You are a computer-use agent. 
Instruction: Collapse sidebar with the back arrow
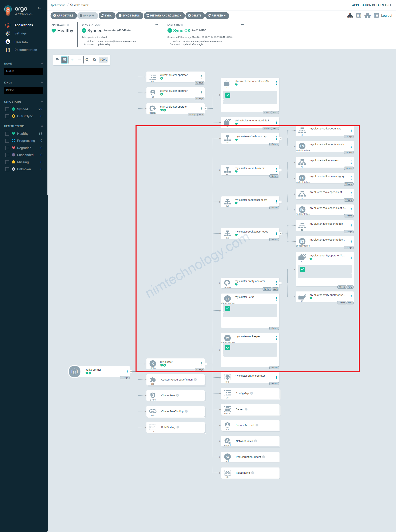click(x=39, y=8)
